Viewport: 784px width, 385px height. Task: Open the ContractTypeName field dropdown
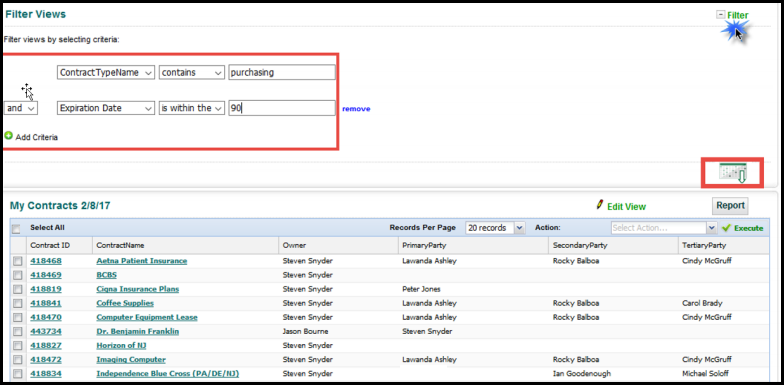click(106, 72)
